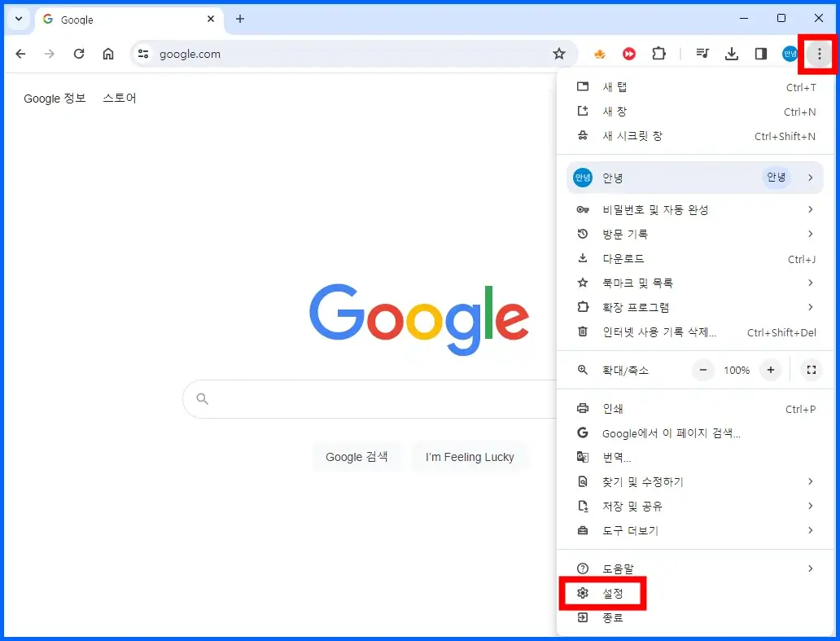Expand 찾기 및 수정하기 submenu
840x641 pixels.
[695, 481]
